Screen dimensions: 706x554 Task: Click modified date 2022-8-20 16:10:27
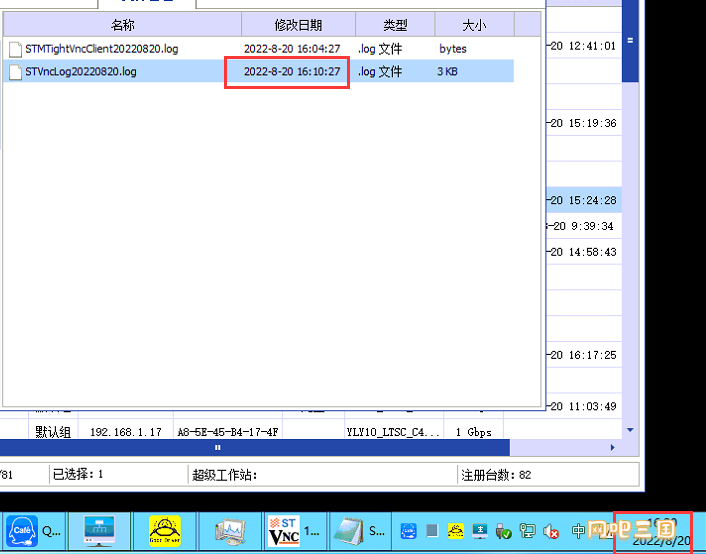coord(292,71)
